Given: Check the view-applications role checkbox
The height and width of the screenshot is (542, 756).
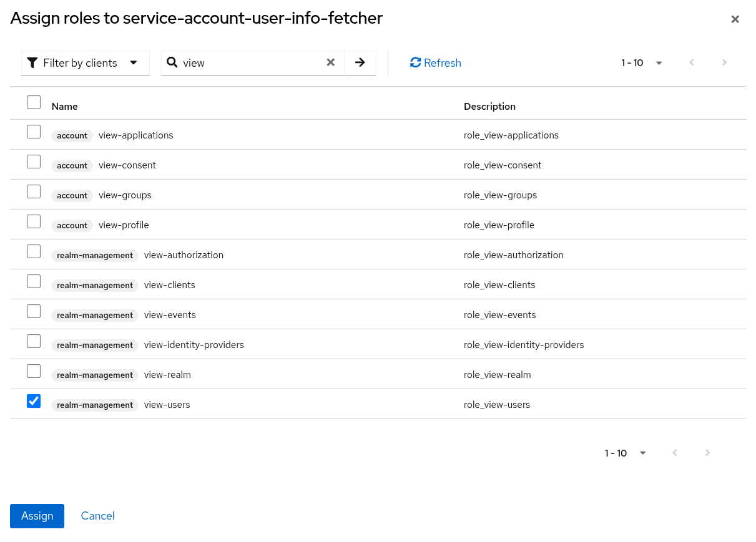Looking at the screenshot, I should 34,132.
